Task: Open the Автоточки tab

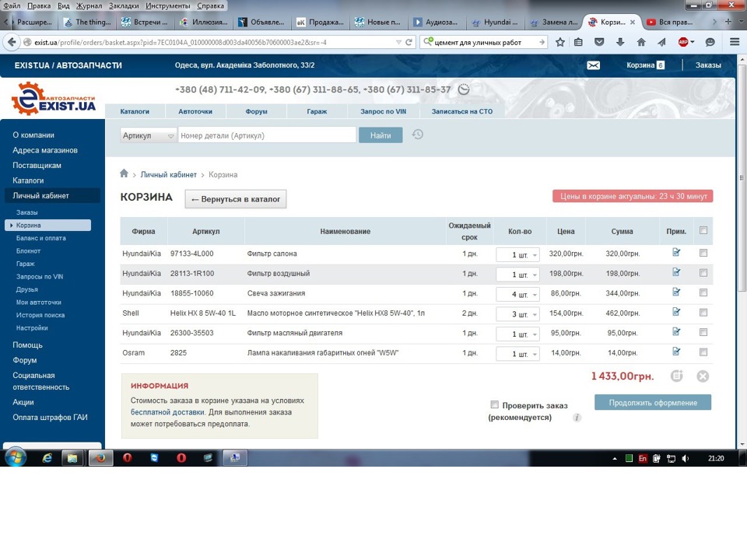Action: point(195,111)
